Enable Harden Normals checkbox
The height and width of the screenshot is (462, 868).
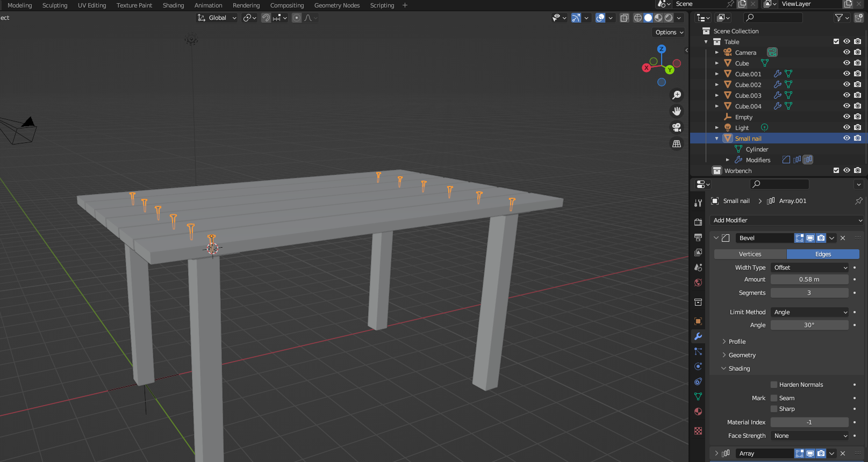point(774,385)
